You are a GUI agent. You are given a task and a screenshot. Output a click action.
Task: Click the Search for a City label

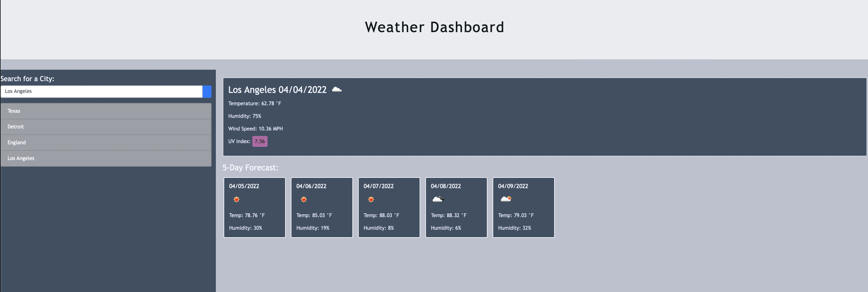click(x=28, y=79)
